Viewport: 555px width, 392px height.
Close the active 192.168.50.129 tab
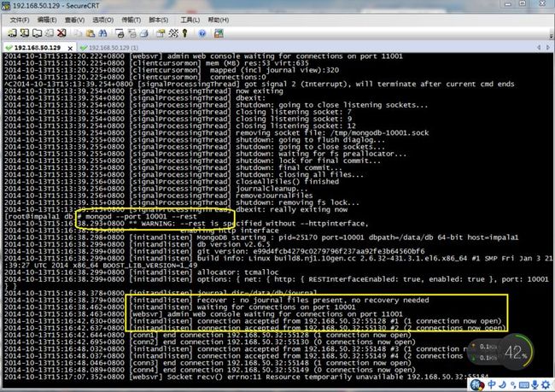coord(70,48)
